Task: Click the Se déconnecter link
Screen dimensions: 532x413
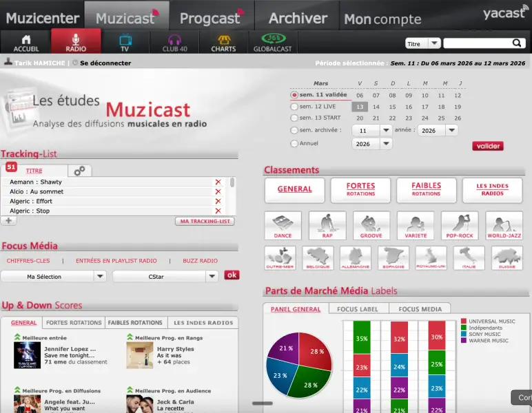Action: [x=105, y=63]
